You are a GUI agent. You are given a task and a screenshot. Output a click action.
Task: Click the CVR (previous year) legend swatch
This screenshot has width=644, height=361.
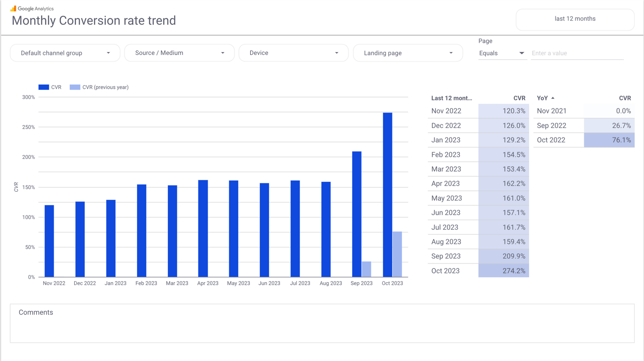(75, 87)
